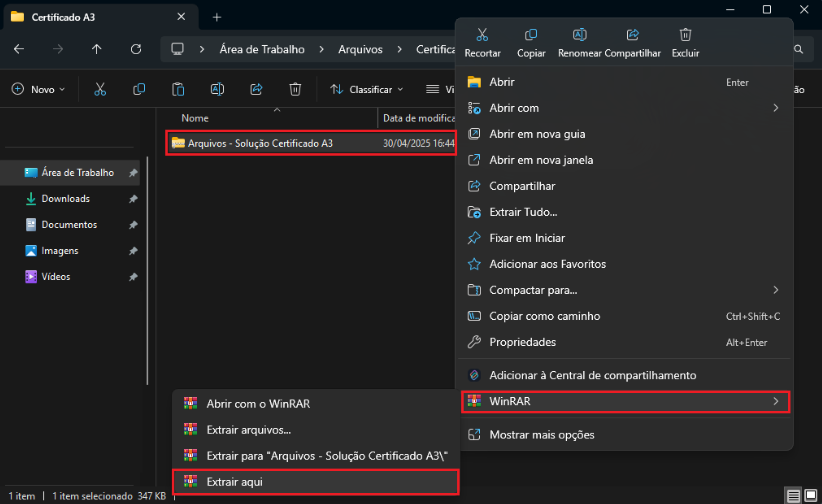Click Copiar icon in context menu
Screen dimensions: 822x504
pos(531,35)
